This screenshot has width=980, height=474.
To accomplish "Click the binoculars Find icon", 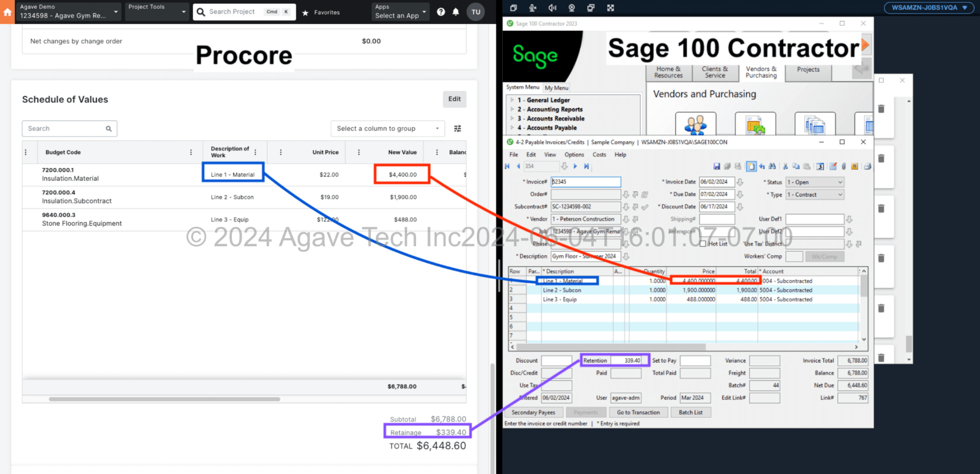I will point(772,166).
